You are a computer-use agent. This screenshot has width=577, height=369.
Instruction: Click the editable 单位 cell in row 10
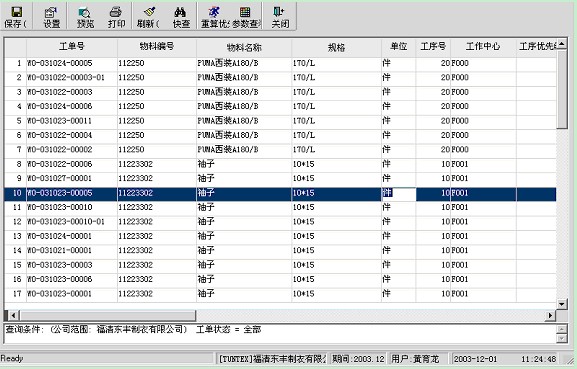coord(399,194)
